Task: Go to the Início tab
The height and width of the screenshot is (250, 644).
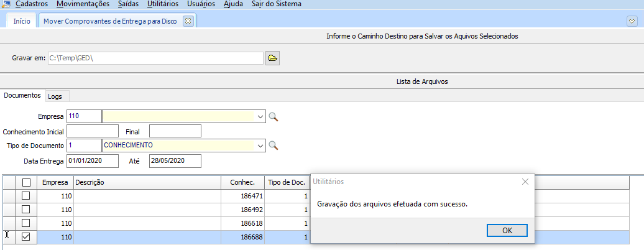Action: pyautogui.click(x=22, y=21)
